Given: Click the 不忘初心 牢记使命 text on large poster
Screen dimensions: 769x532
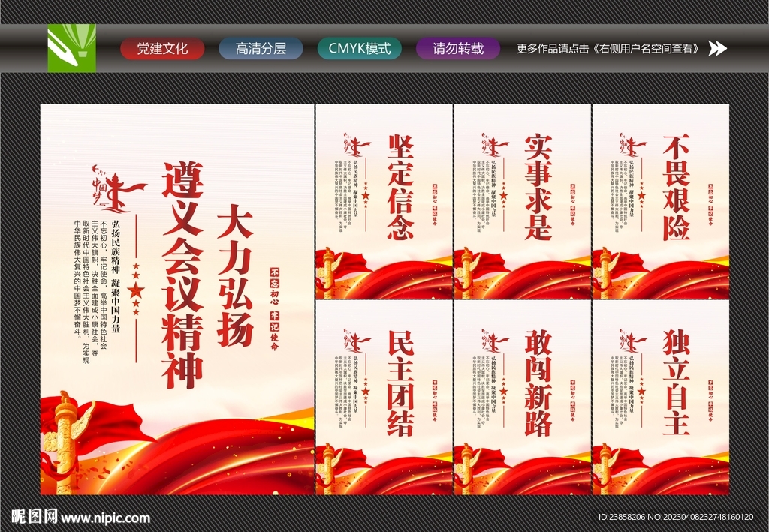Looking at the screenshot, I should click(274, 309).
